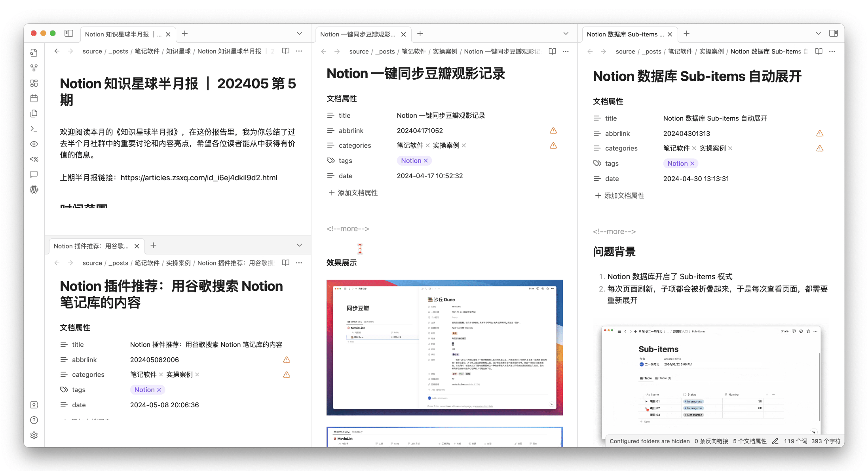Image resolution: width=868 pixels, height=471 pixels.
Task: Open canvas grid icon in ribbon
Action: click(x=34, y=83)
